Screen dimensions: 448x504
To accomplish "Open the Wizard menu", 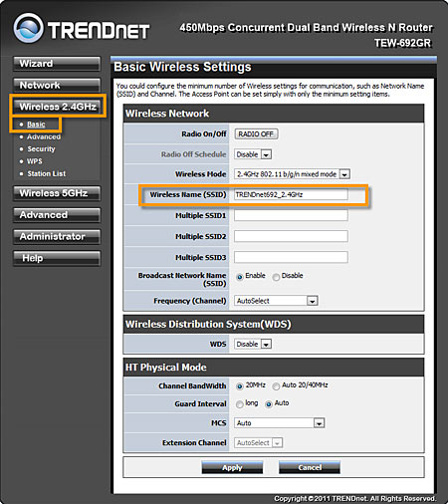I will pos(57,64).
